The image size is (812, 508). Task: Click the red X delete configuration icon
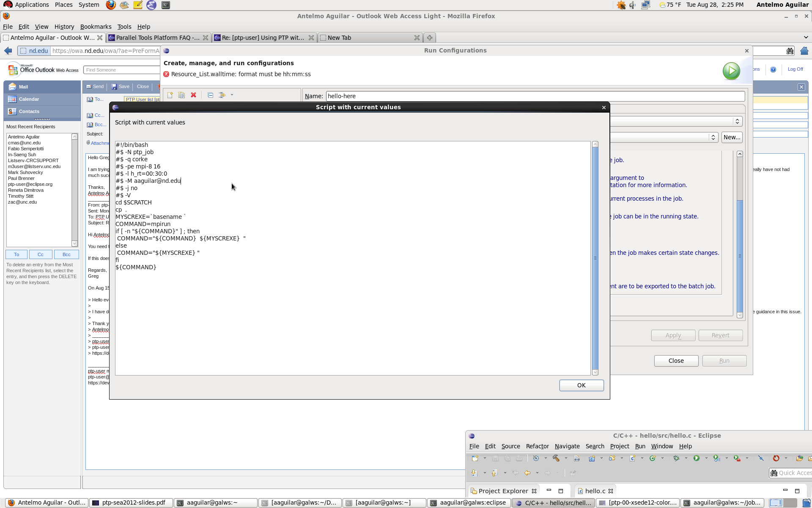point(194,95)
